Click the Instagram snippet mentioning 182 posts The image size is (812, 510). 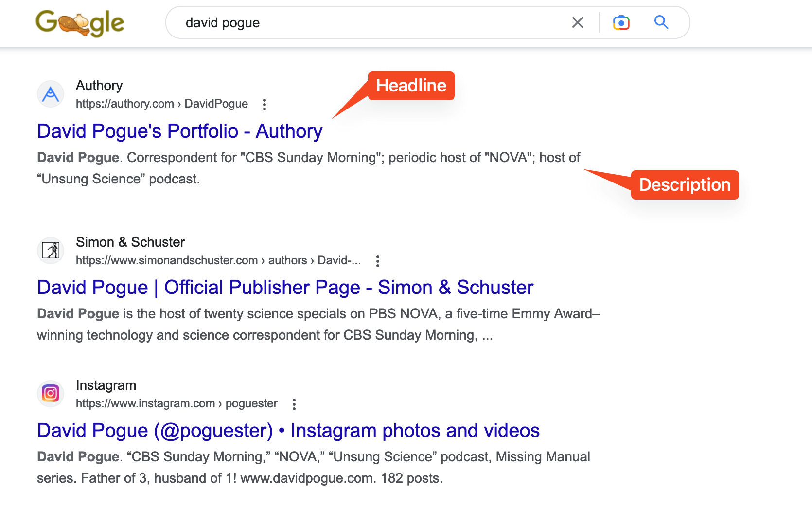[x=314, y=467]
